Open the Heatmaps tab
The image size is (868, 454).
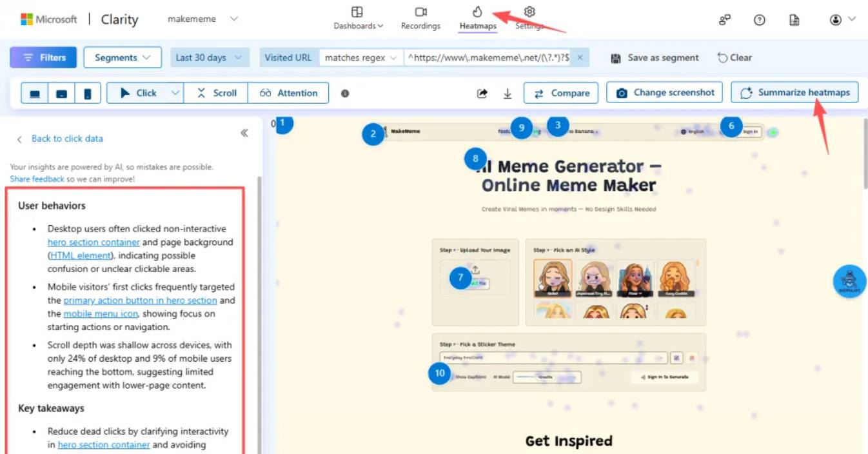point(478,19)
